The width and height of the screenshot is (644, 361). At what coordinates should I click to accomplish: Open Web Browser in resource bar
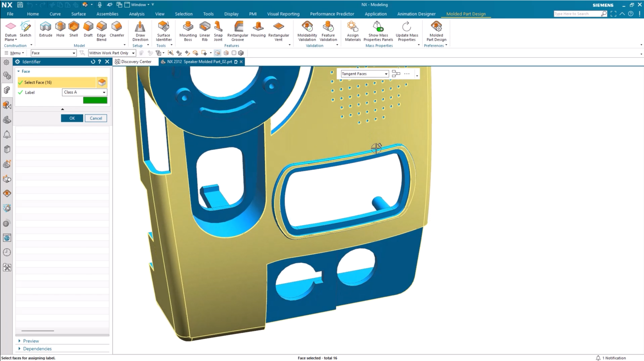coord(7,238)
